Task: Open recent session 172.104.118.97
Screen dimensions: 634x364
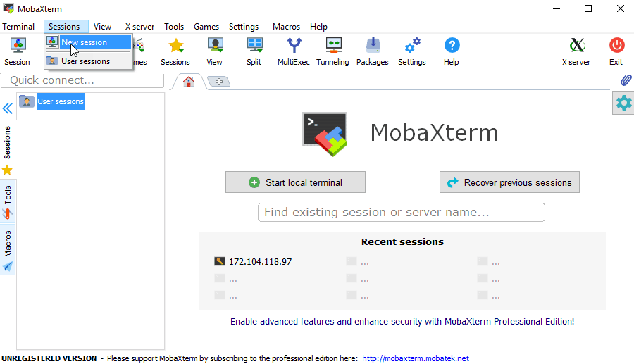Action: point(253,261)
